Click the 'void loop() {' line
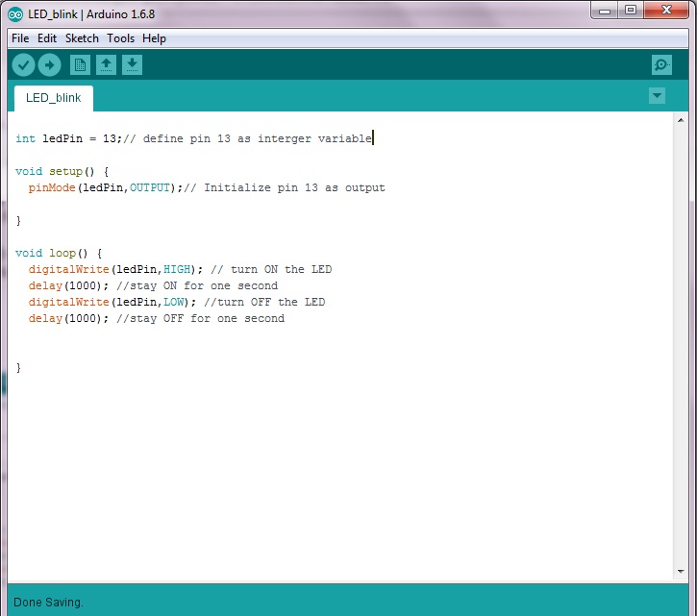Viewport: 697px width, 616px height. (x=59, y=254)
